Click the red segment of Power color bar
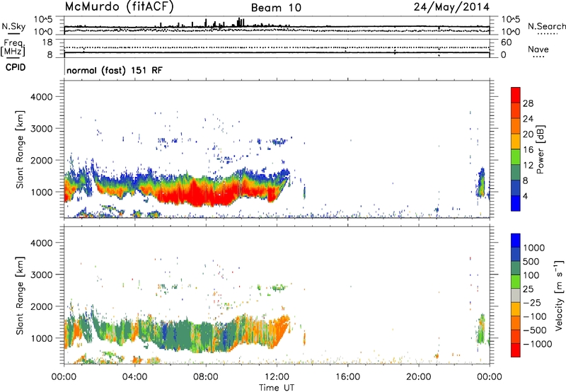 (516, 95)
